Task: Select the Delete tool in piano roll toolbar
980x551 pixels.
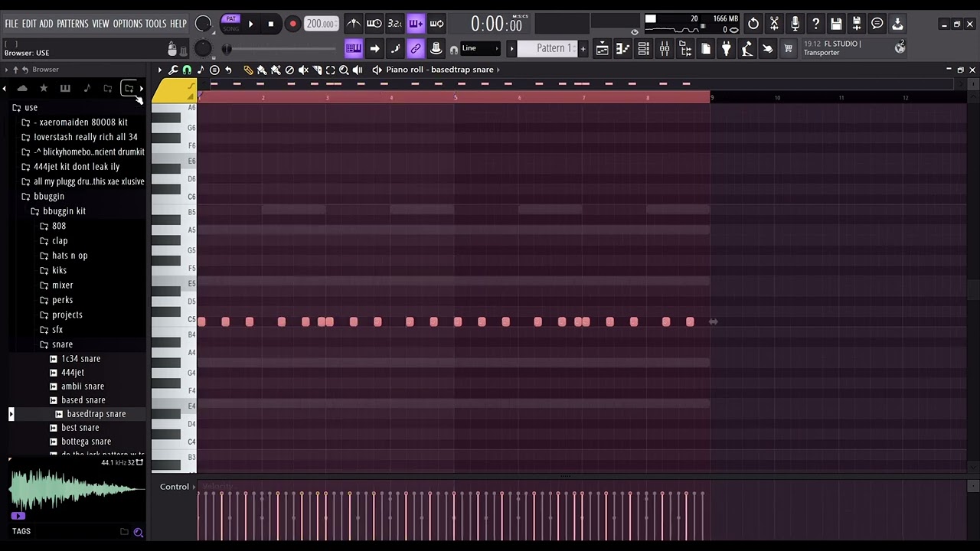Action: click(289, 70)
